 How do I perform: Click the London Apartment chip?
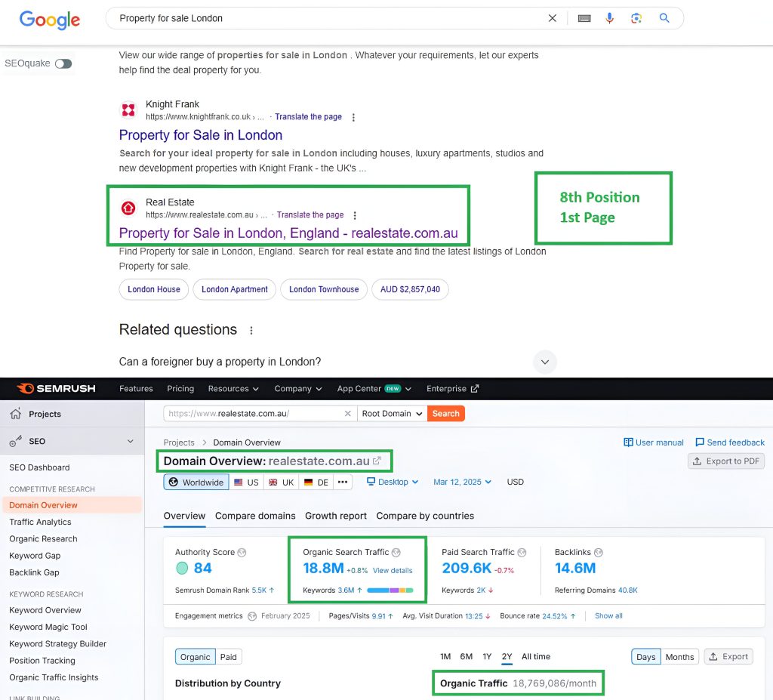(234, 289)
